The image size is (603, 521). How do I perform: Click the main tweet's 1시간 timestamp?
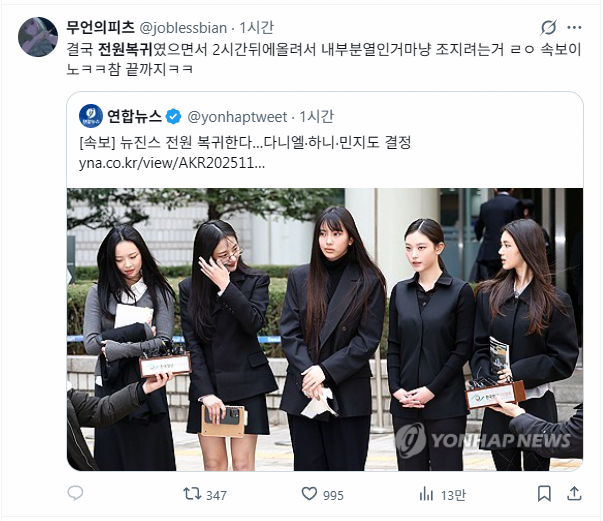click(x=257, y=28)
